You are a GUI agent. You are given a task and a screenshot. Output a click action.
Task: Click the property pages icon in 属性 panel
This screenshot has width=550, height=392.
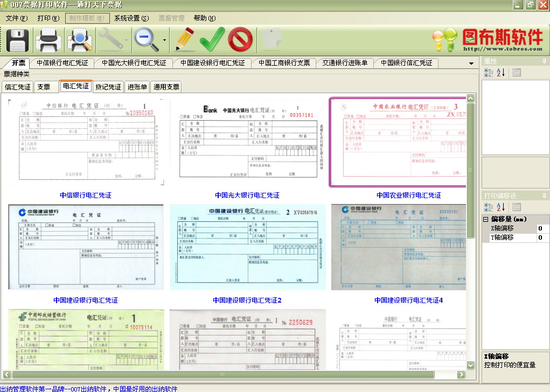(x=516, y=73)
